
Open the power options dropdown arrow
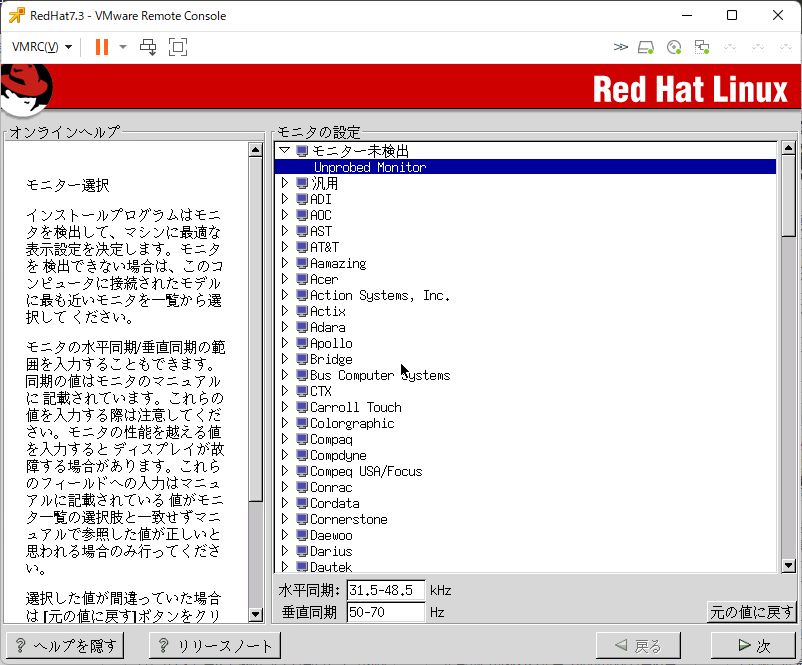coord(123,47)
